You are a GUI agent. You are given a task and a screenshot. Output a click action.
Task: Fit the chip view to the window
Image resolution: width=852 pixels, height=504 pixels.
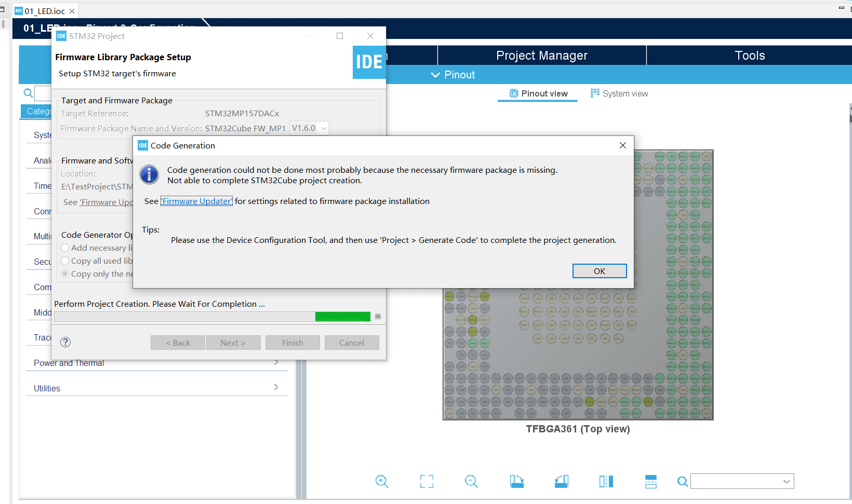[427, 481]
